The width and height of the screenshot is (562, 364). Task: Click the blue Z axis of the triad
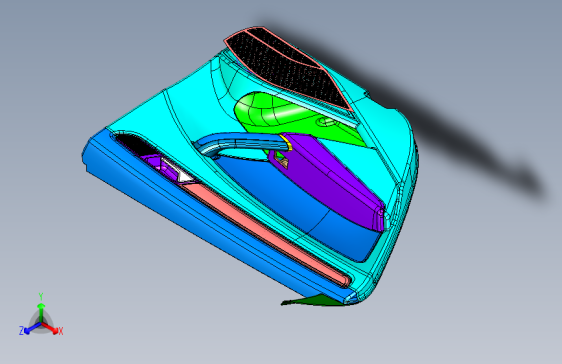point(32,329)
